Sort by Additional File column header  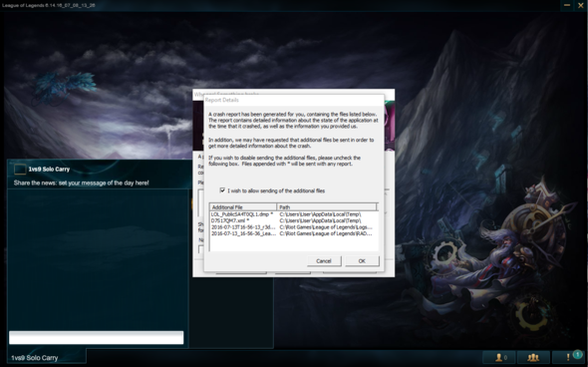coord(242,207)
